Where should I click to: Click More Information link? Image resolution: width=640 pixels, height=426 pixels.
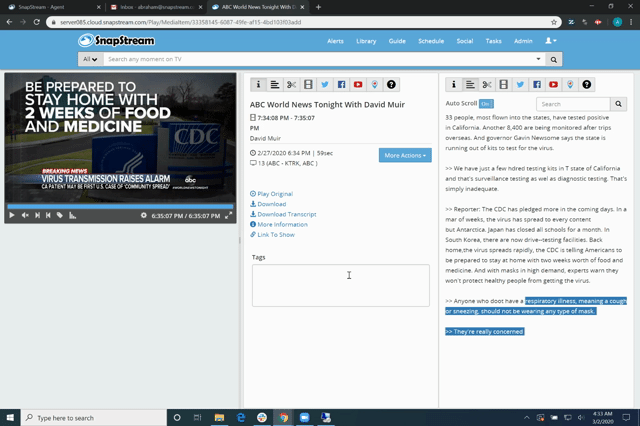click(279, 224)
